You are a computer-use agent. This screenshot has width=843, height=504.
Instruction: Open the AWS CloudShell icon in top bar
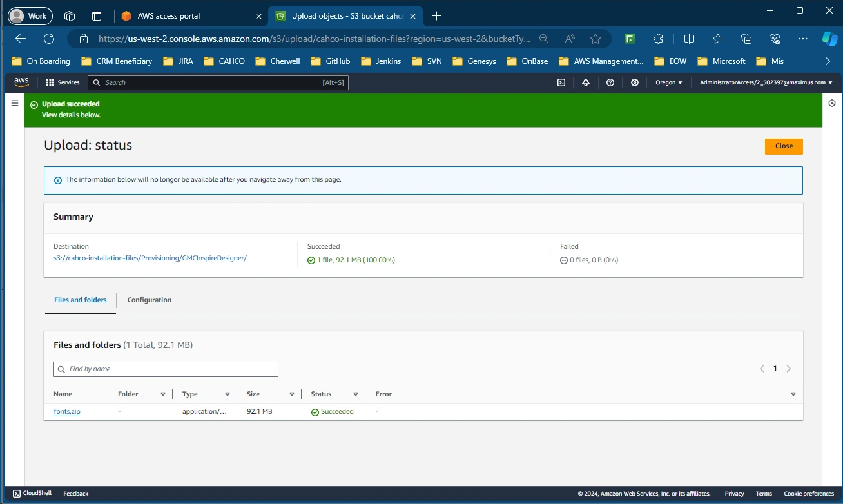[561, 82]
